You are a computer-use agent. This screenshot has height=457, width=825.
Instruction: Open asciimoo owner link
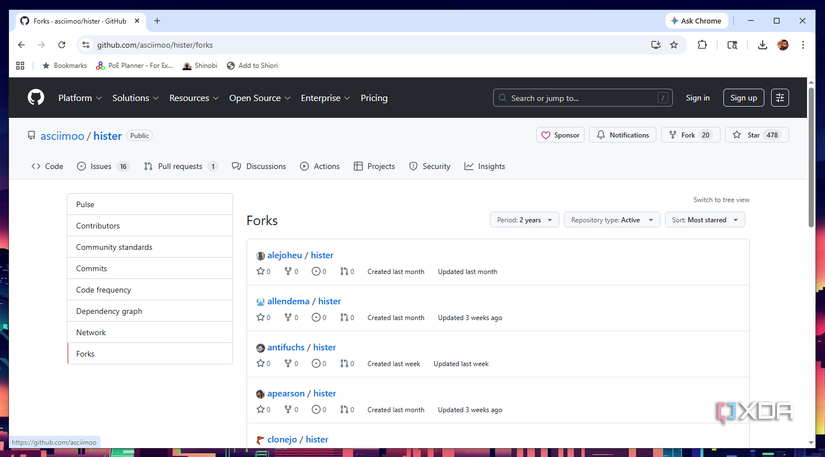tap(62, 136)
